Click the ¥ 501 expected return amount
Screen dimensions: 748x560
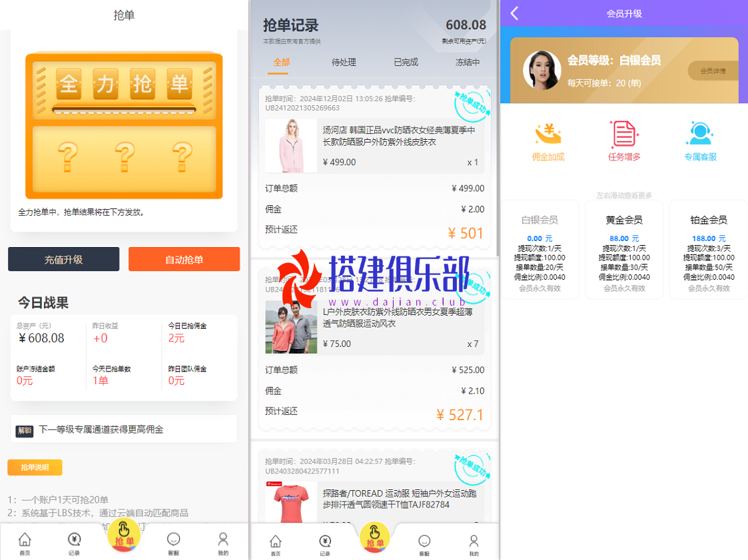point(466,233)
